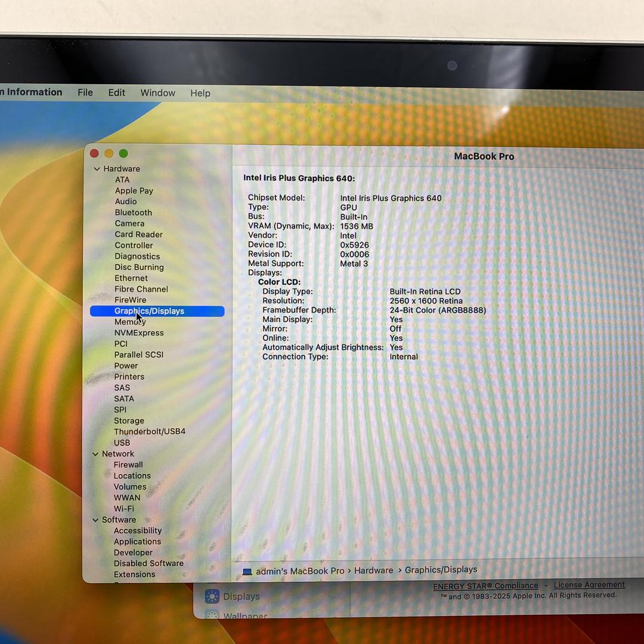
Task: Select SPI in the sidebar
Action: (120, 410)
